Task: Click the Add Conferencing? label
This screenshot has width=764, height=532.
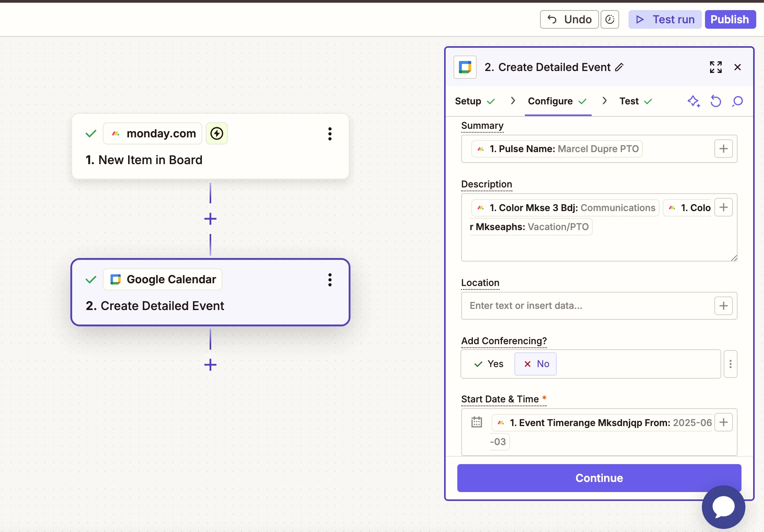Action: pos(504,341)
